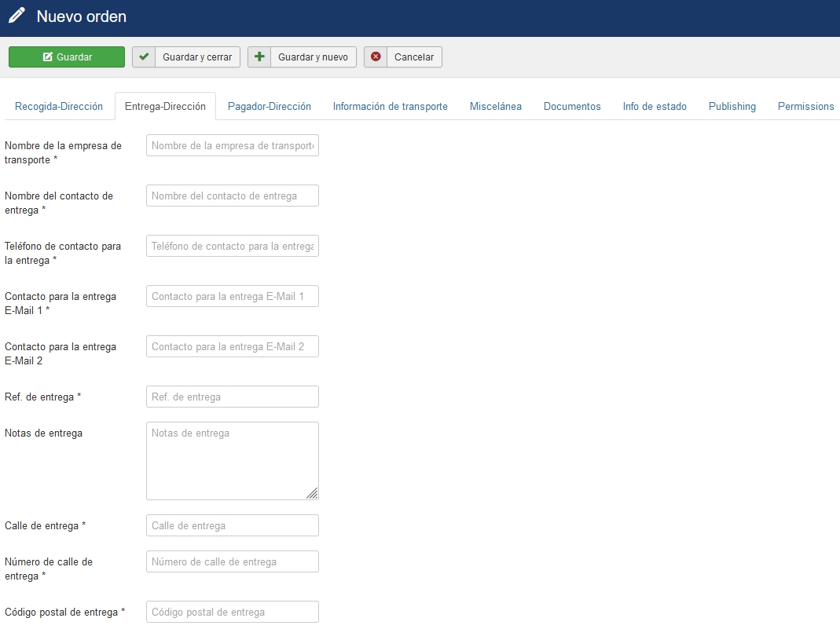Go to the Miscelánea tab
Screen dimensions: 840x629
pyautogui.click(x=496, y=106)
